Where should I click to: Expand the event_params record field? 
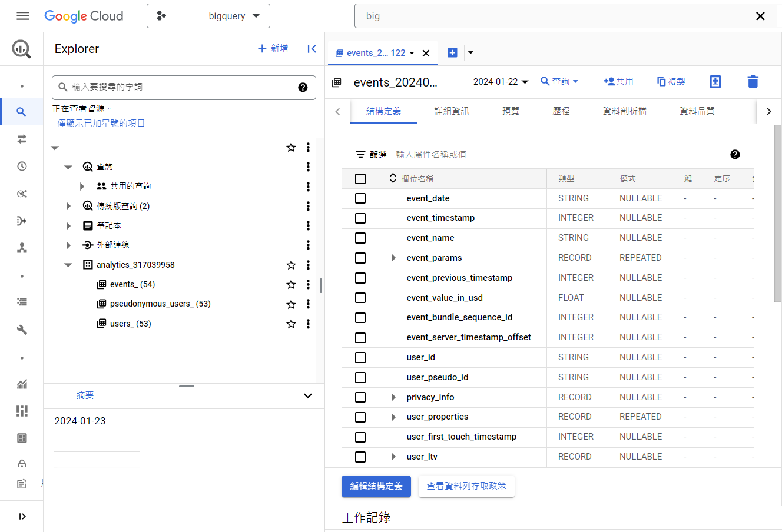coord(393,258)
